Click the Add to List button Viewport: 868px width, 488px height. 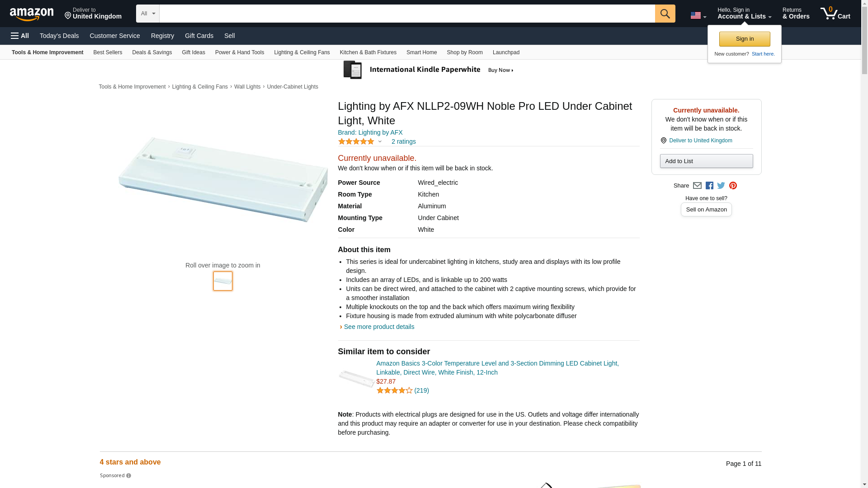coord(706,161)
